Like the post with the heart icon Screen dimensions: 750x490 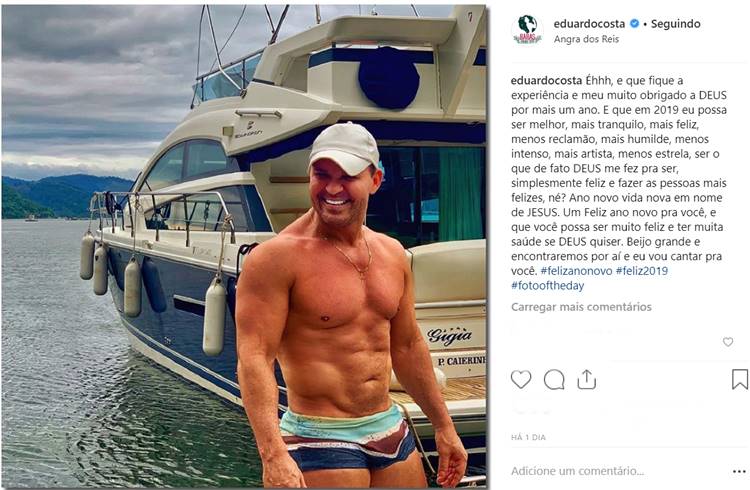pyautogui.click(x=521, y=379)
